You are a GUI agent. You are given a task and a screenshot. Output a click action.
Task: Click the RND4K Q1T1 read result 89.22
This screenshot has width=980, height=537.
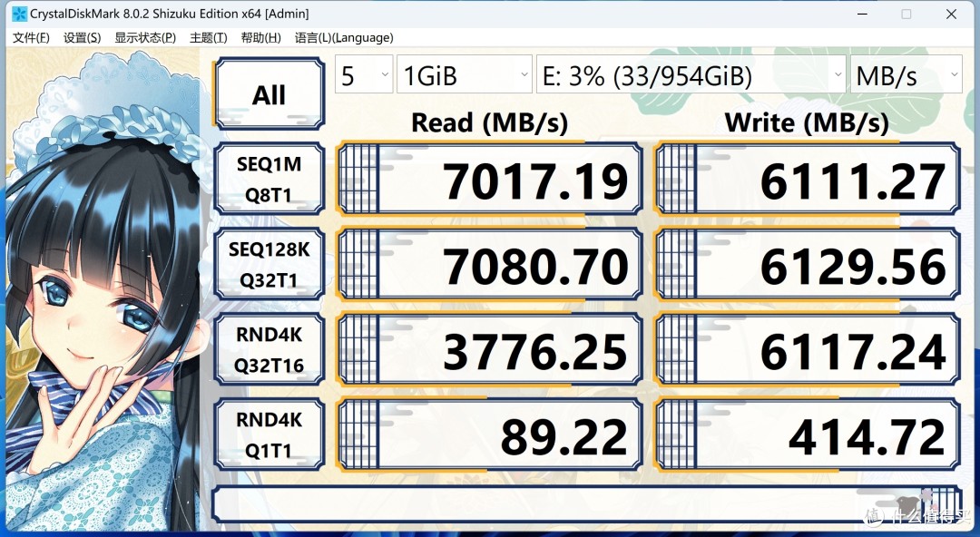[489, 434]
